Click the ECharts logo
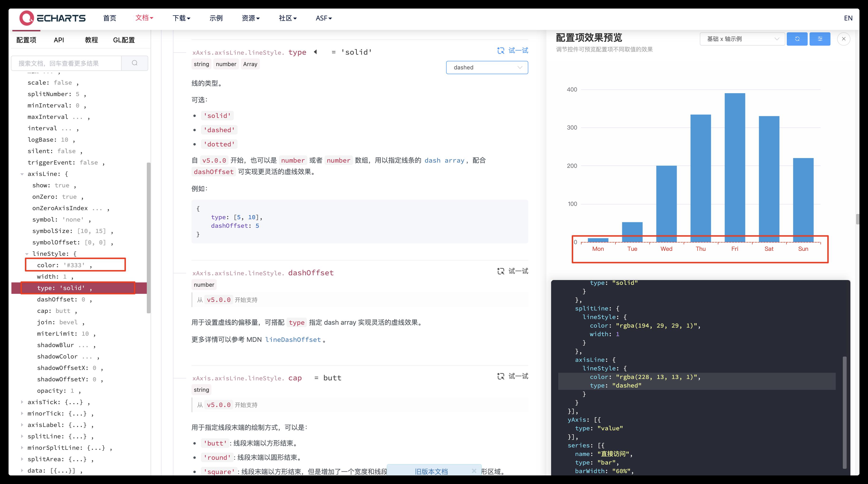The width and height of the screenshot is (868, 484). pyautogui.click(x=52, y=18)
